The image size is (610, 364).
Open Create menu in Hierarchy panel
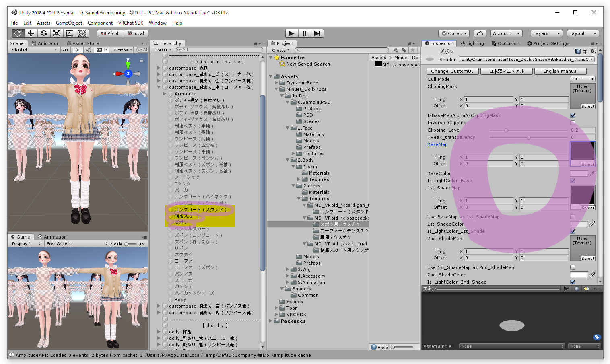[163, 50]
